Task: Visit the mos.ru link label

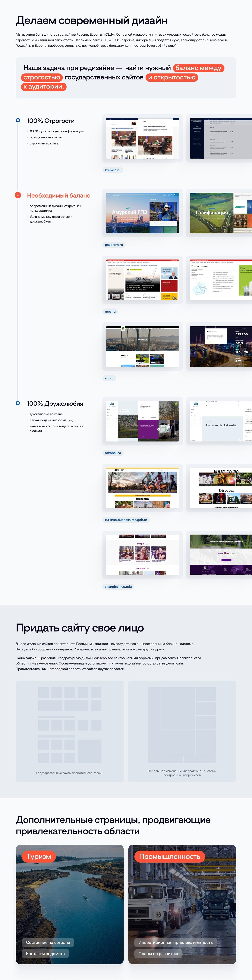Action: pos(110,311)
